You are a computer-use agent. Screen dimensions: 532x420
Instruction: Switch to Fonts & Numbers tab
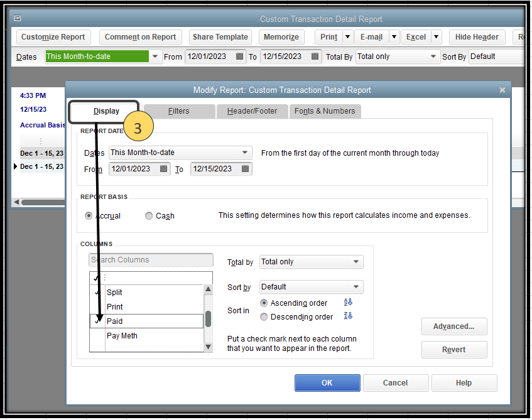tap(325, 111)
